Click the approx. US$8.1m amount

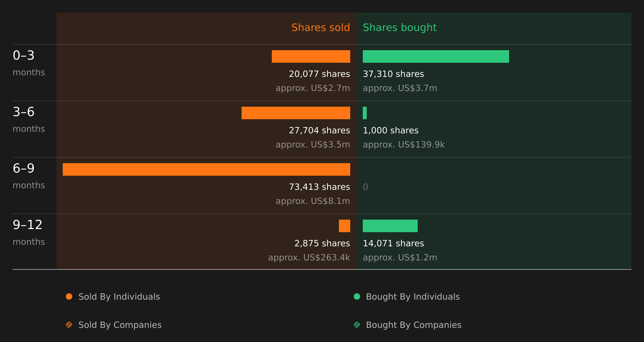[x=313, y=201]
